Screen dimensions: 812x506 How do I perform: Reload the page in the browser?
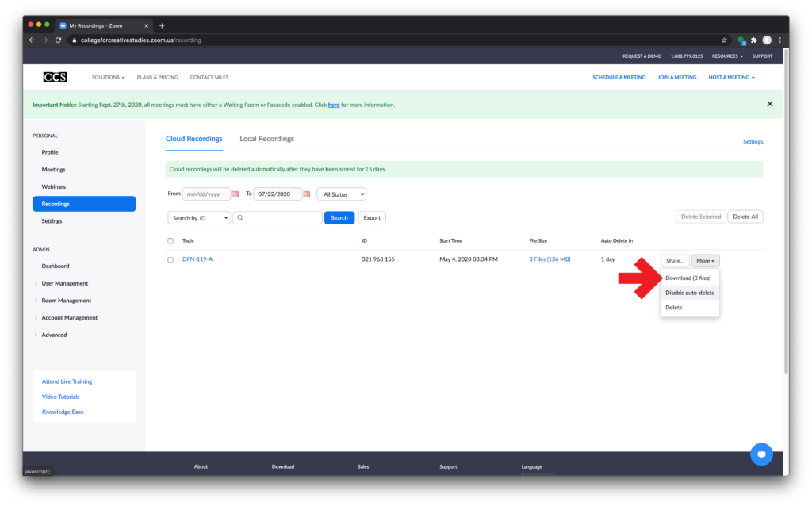[x=58, y=40]
